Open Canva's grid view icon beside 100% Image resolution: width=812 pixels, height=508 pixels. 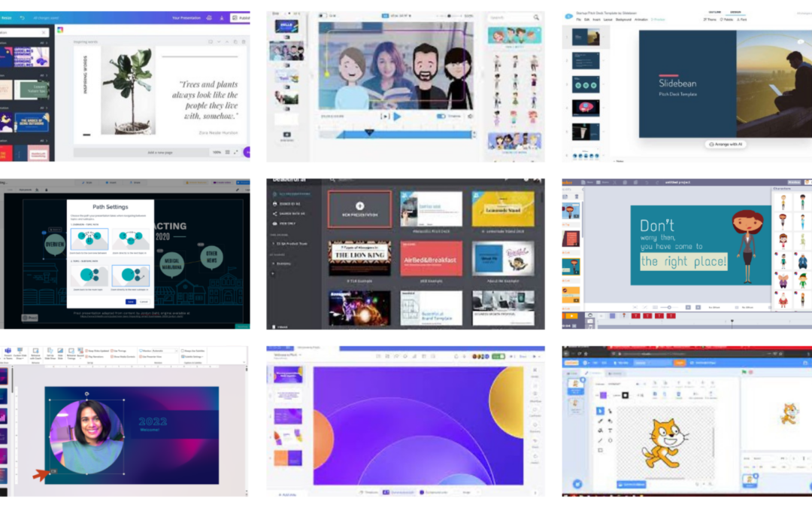pos(227,152)
